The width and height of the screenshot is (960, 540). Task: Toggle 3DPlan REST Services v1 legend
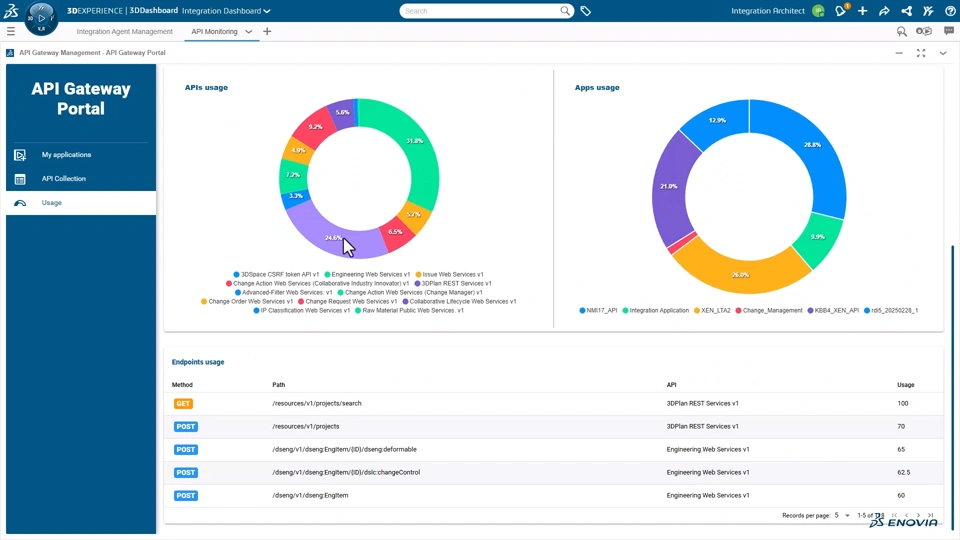point(453,283)
